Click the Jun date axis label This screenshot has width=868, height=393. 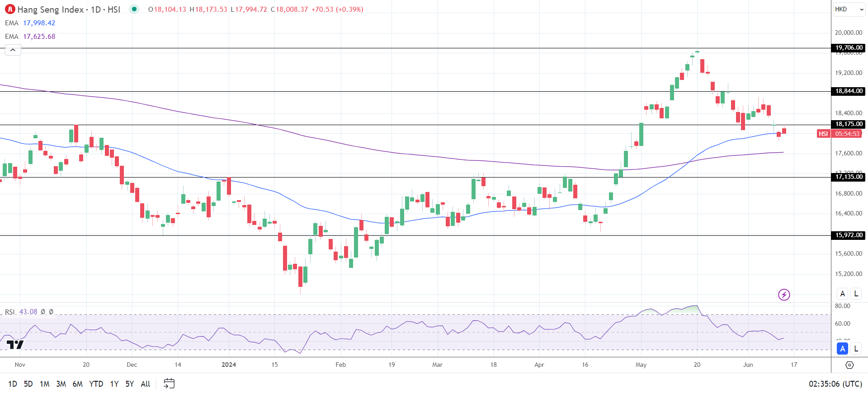748,365
